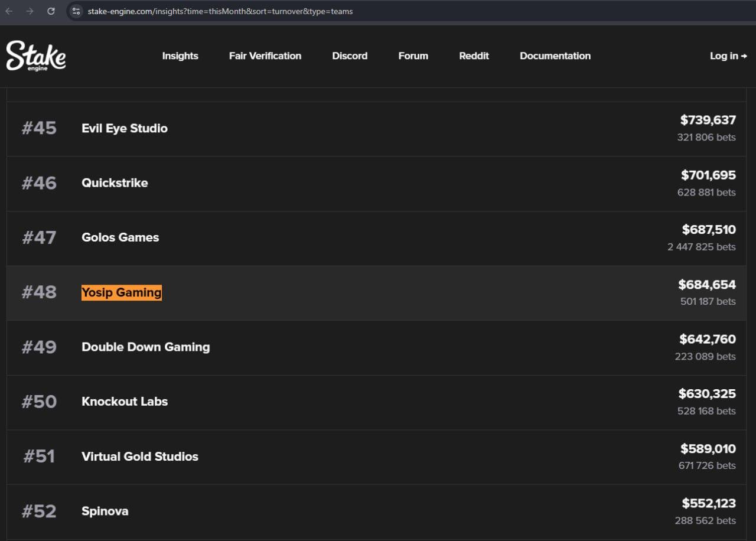756x541 pixels.
Task: Open site information icon in address bar
Action: click(76, 11)
